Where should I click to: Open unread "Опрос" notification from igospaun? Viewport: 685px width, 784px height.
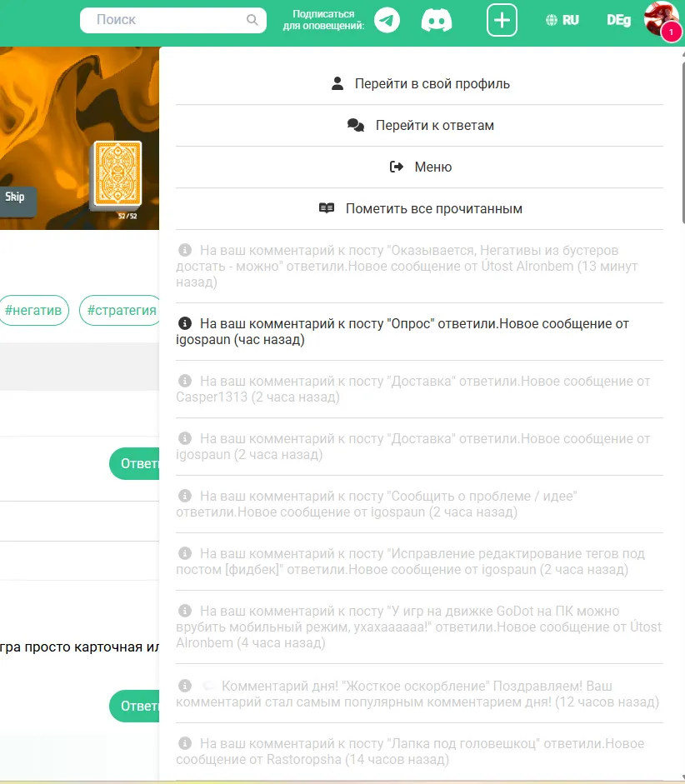pyautogui.click(x=419, y=332)
